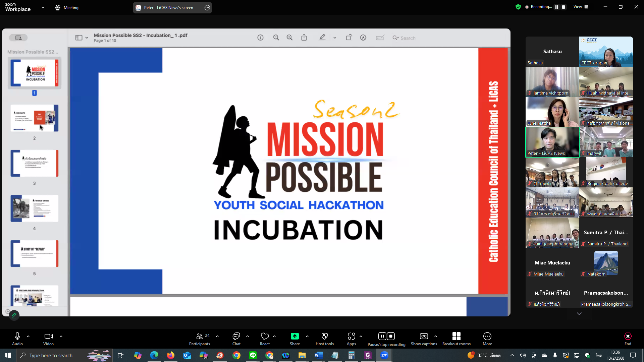
Task: Toggle Show captions
Action: click(424, 337)
